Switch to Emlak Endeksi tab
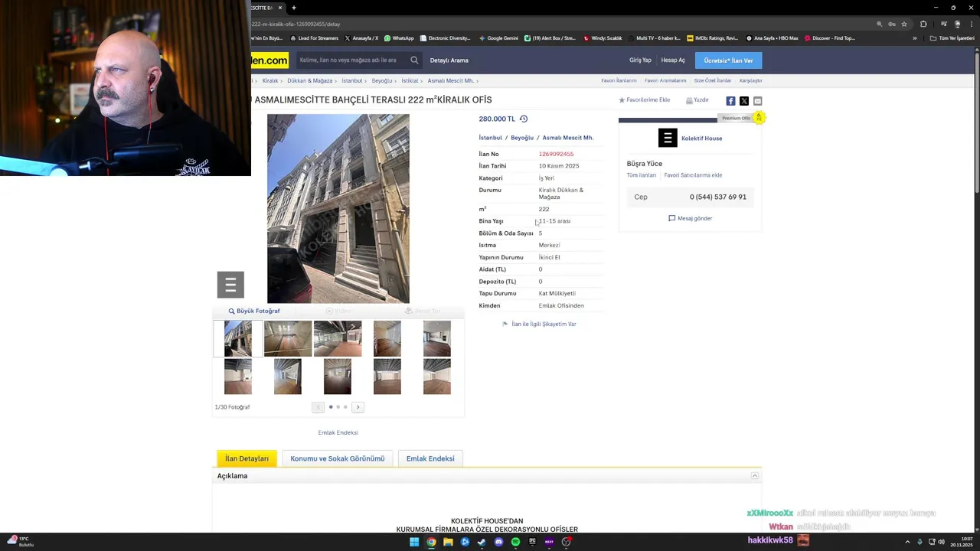 [x=430, y=458]
